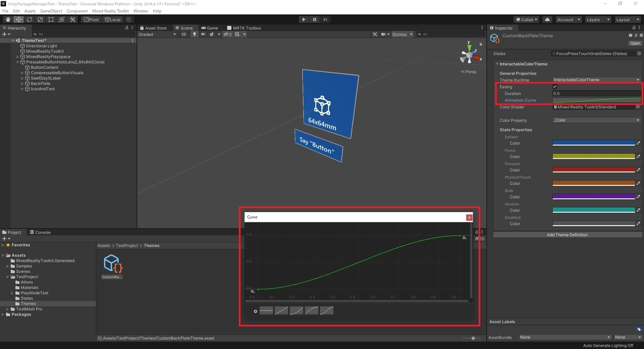Viewport: 644px width, 349px height.
Task: Switch to the MRTK Toolbox tab
Action: tap(244, 28)
